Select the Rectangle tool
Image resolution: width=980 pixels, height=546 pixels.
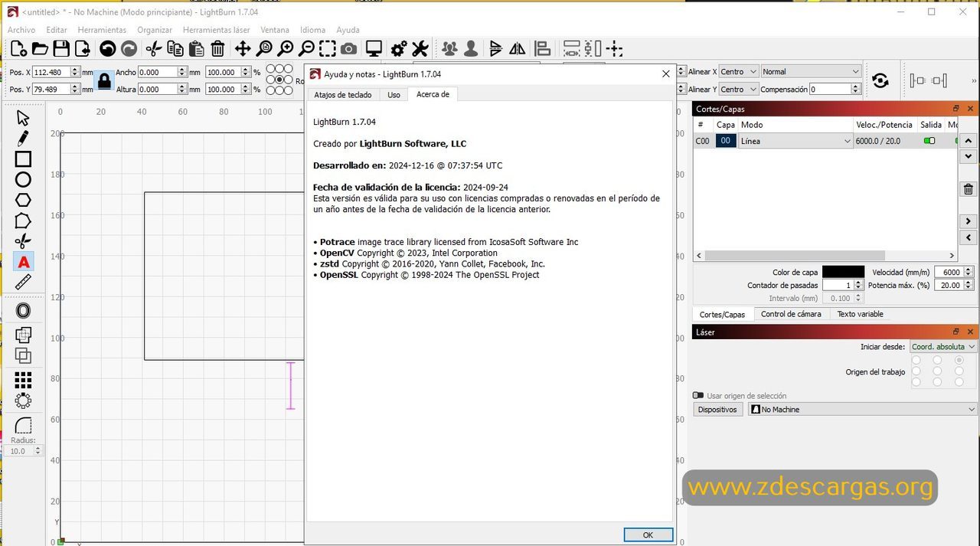(23, 159)
